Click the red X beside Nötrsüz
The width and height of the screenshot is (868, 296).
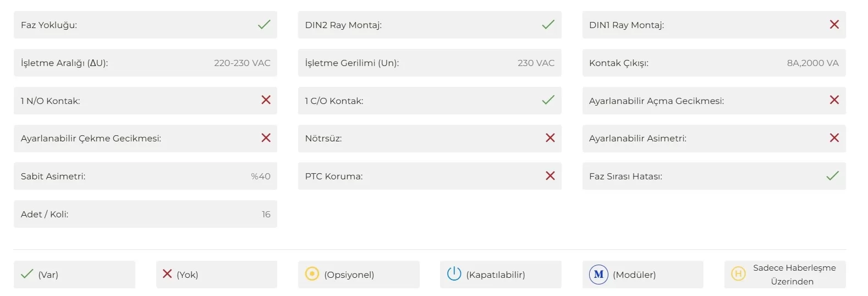[x=550, y=138]
